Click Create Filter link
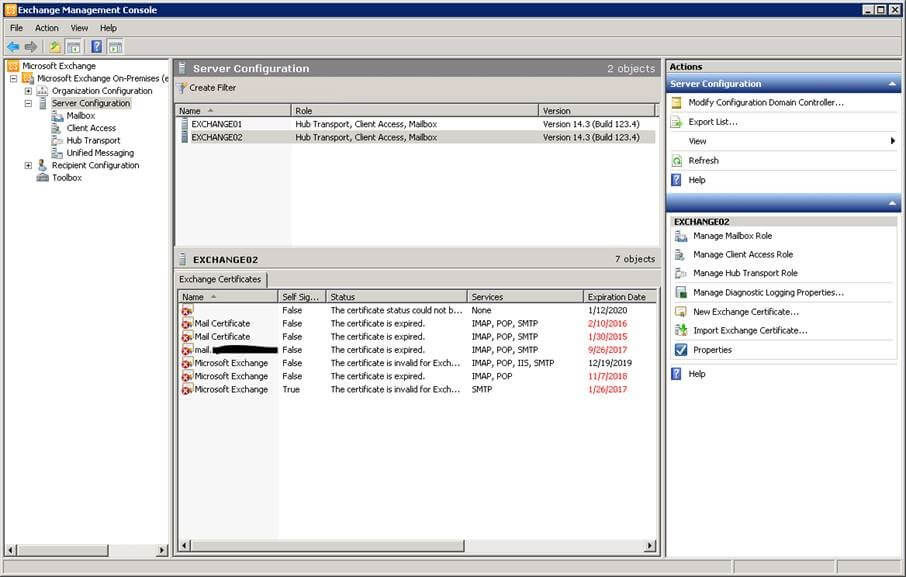 point(213,88)
